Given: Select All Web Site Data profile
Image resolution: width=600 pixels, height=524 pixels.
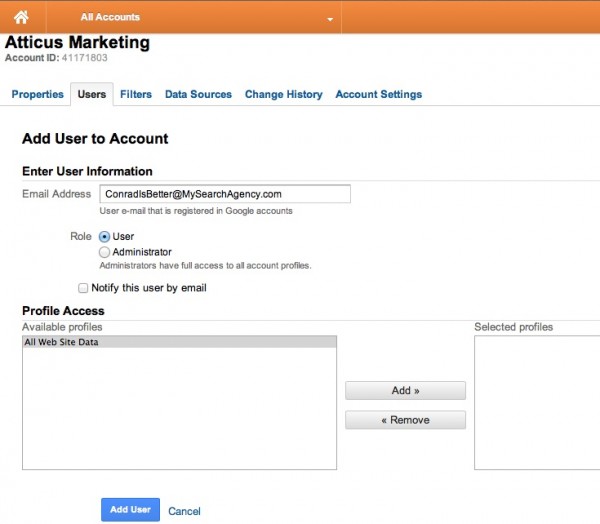Looking at the screenshot, I should tap(179, 342).
